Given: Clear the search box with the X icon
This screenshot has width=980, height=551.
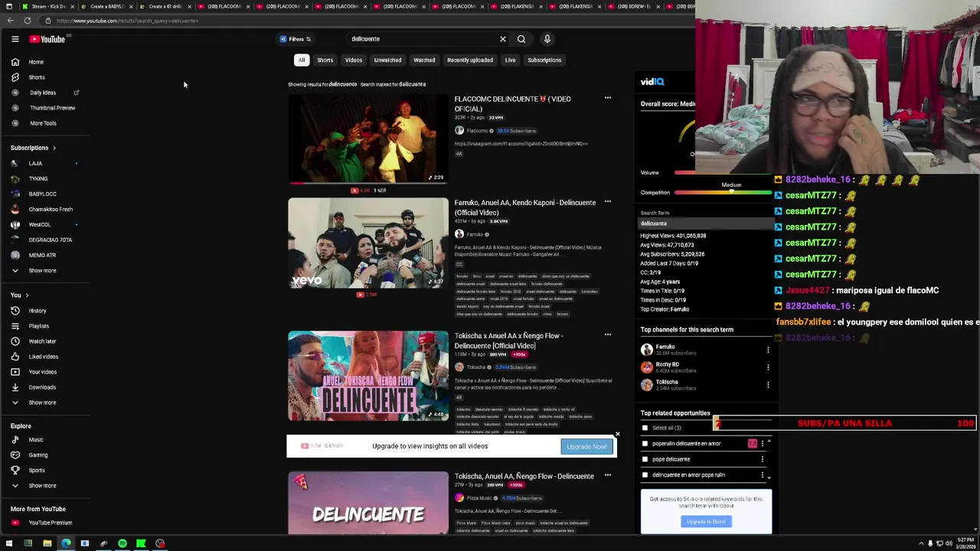Looking at the screenshot, I should 503,39.
